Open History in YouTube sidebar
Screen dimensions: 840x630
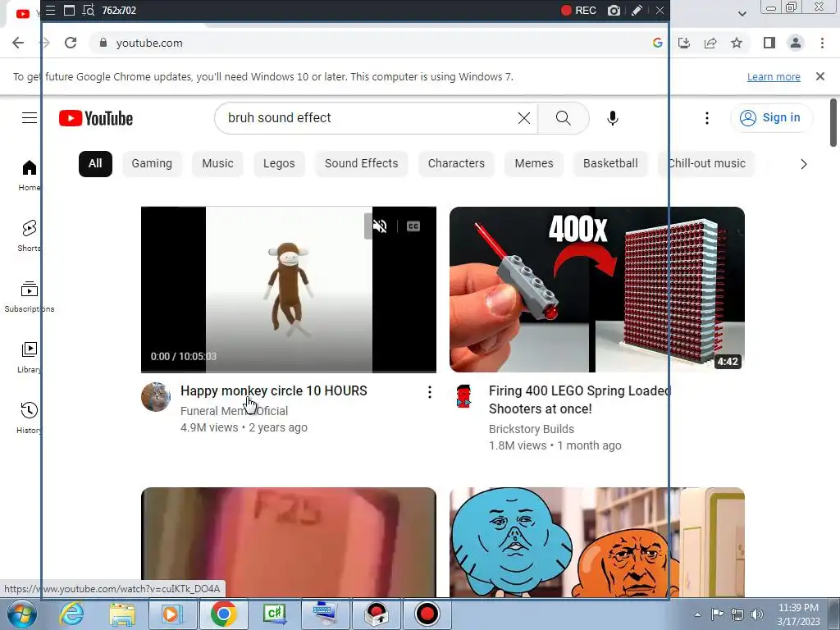tap(30, 418)
